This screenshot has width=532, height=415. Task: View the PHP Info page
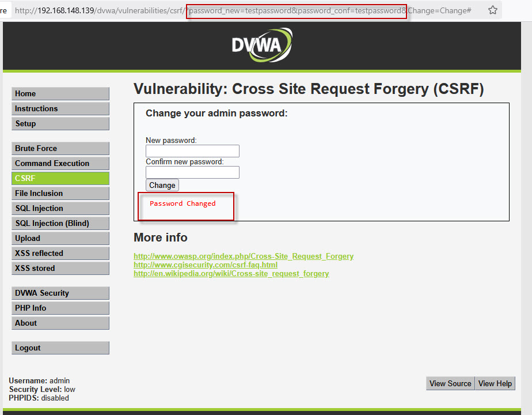point(60,308)
